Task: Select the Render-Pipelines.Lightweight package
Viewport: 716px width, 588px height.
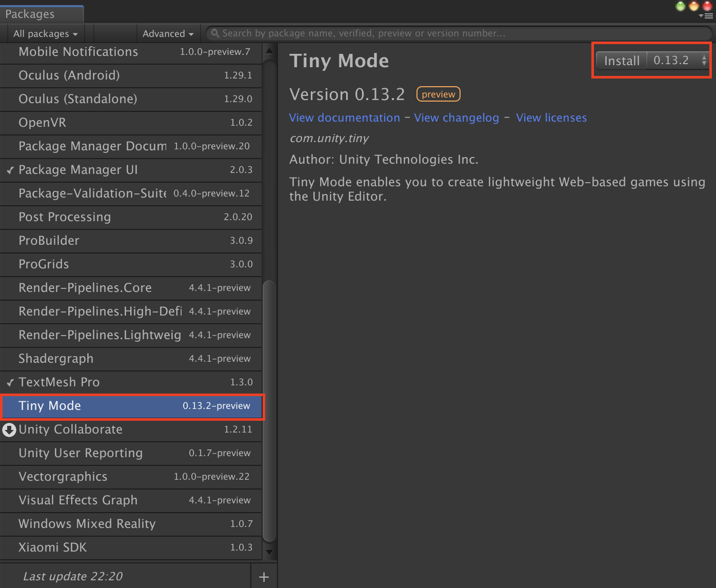Action: 131,335
